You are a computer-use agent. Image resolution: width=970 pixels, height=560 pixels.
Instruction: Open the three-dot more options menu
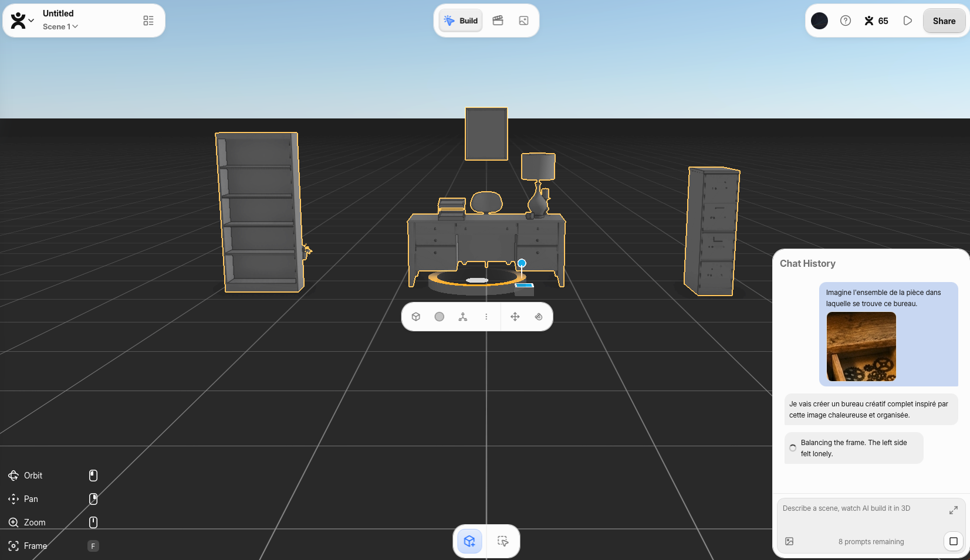tap(486, 317)
